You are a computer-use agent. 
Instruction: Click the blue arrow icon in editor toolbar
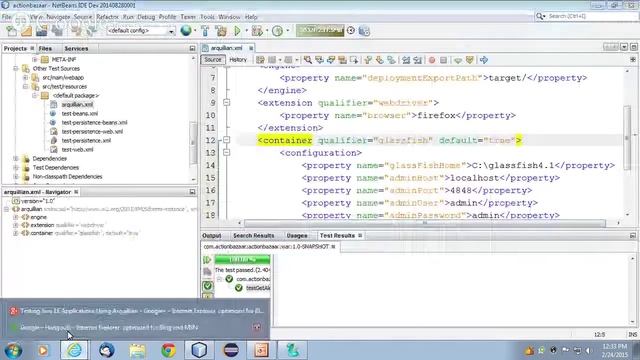484,60
